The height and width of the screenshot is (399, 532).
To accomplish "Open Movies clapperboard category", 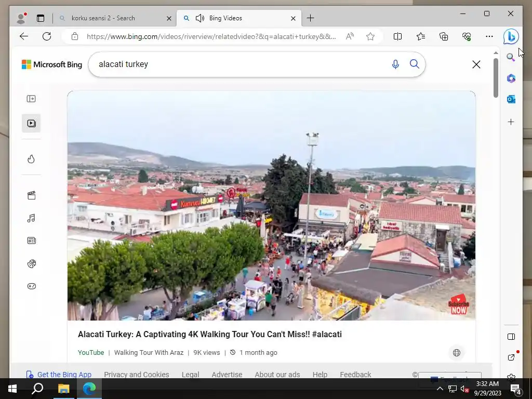I will tap(31, 195).
